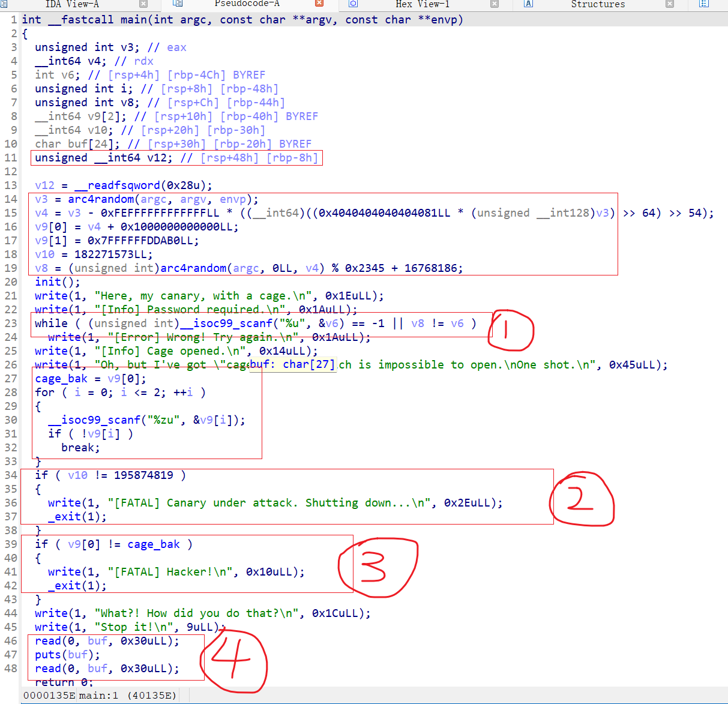Viewport: 728px width, 704px height.
Task: Switch to the Structures tab
Action: [x=598, y=5]
